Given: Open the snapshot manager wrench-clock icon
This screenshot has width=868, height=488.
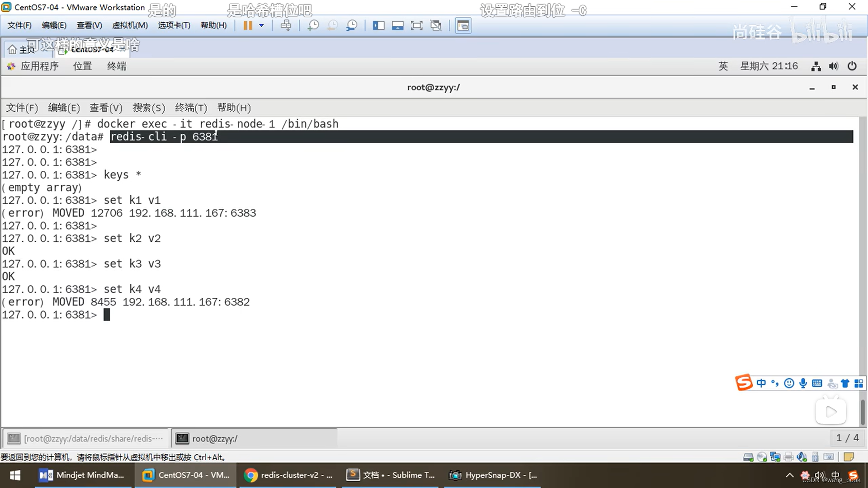Looking at the screenshot, I should [x=351, y=25].
